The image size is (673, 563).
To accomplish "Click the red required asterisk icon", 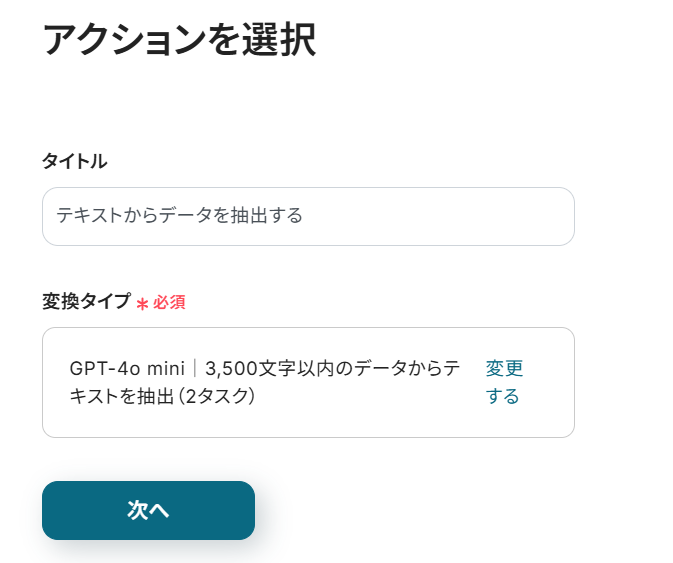I will pyautogui.click(x=142, y=303).
